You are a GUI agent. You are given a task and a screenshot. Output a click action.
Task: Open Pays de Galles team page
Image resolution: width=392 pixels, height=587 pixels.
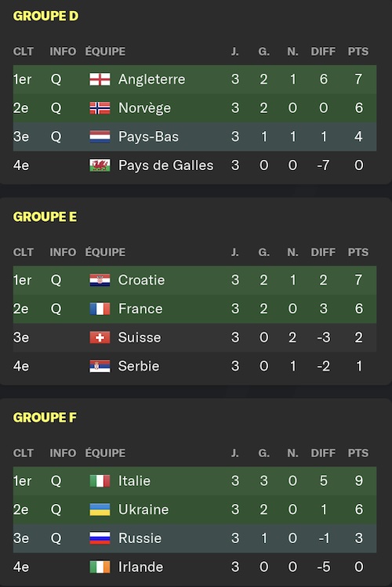click(166, 165)
